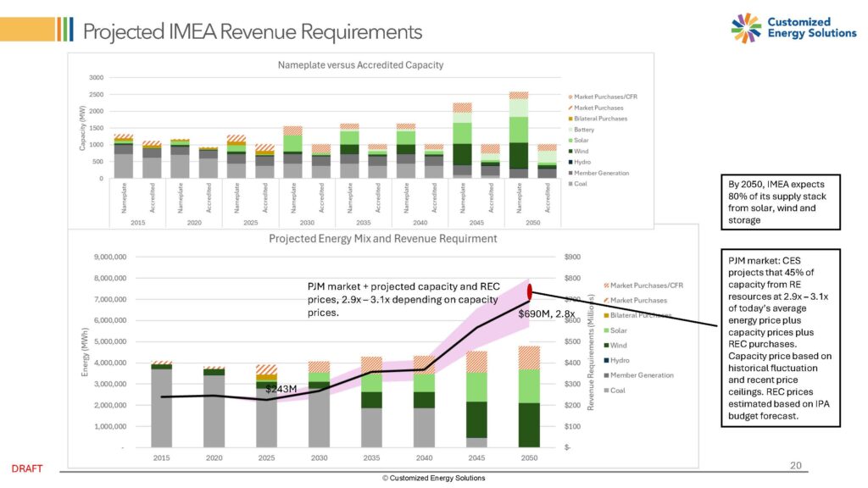Click the red marker at the 2050 line end

click(x=530, y=292)
